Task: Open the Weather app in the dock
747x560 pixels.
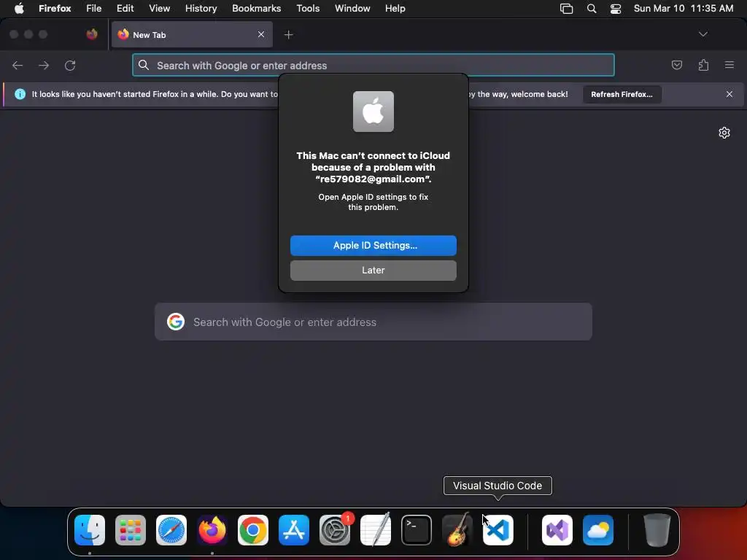Action: pyautogui.click(x=598, y=530)
